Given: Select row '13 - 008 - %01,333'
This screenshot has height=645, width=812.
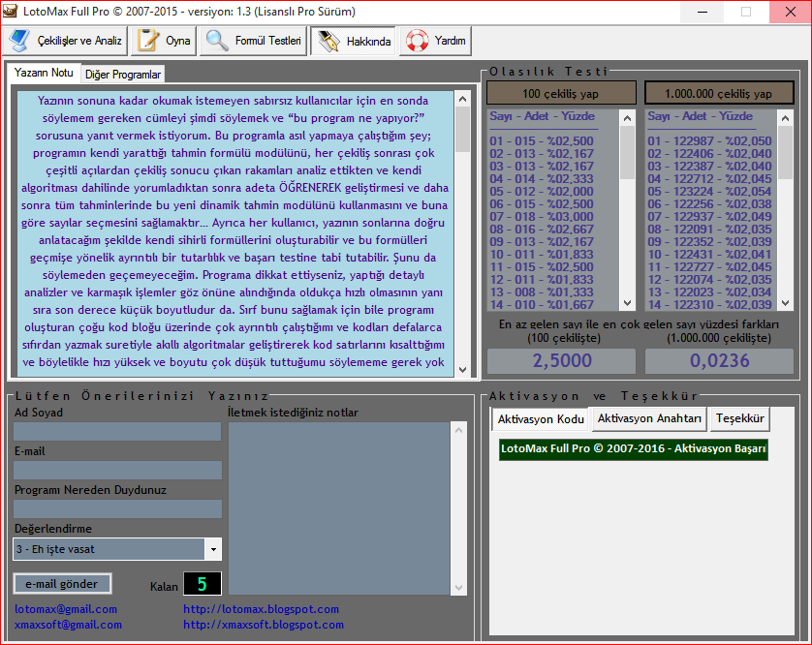Looking at the screenshot, I should tap(542, 292).
